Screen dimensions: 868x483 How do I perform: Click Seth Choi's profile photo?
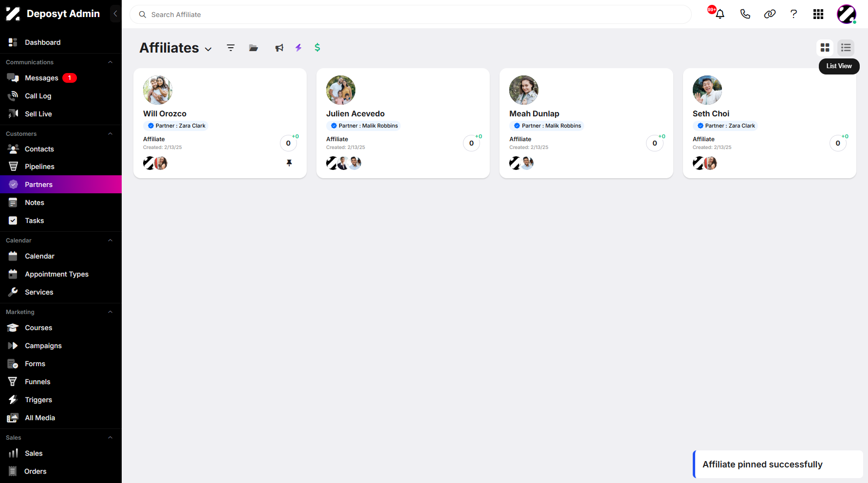[707, 90]
